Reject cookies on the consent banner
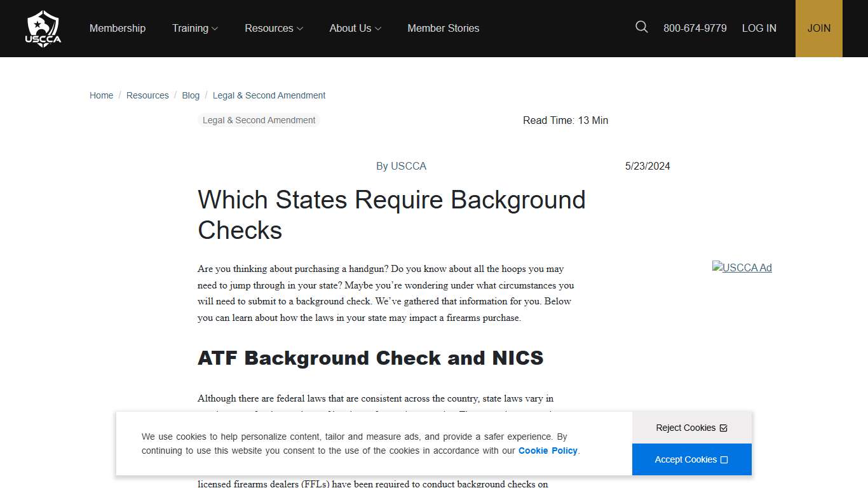868x488 pixels. click(x=691, y=428)
